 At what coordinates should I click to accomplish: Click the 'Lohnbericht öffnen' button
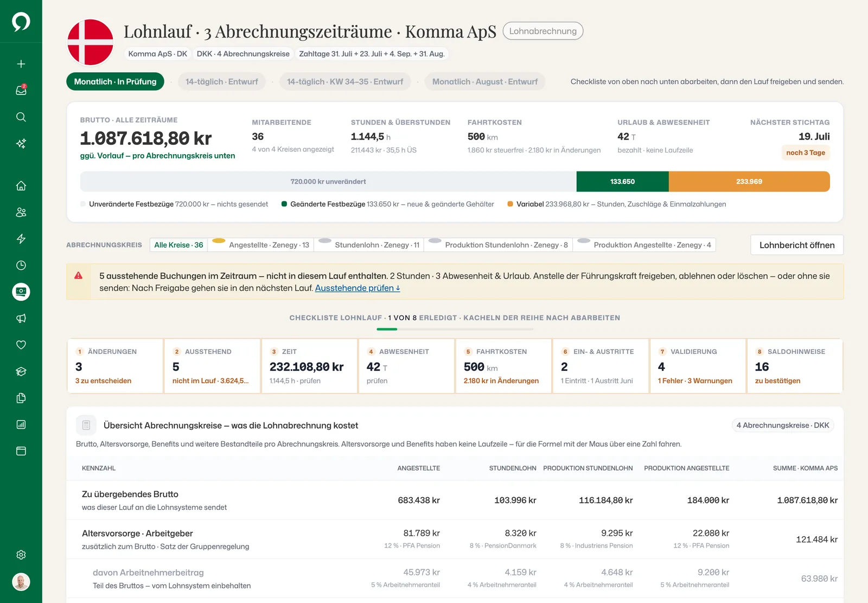click(x=797, y=245)
